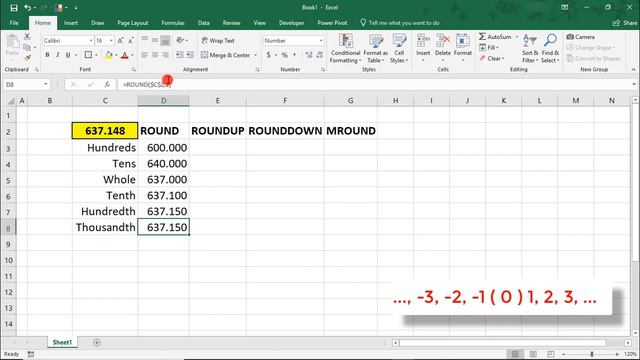The image size is (640, 360).
Task: Select cell C2 with 637.148
Action: 105,131
